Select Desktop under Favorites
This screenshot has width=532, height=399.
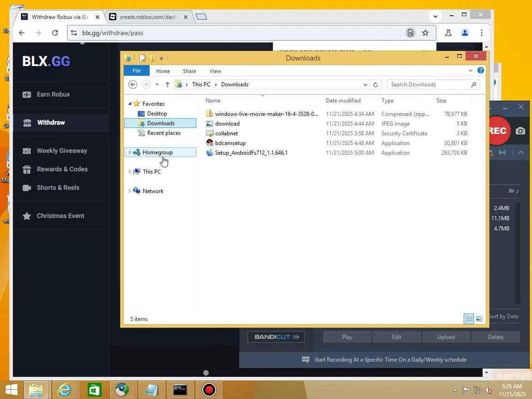157,113
